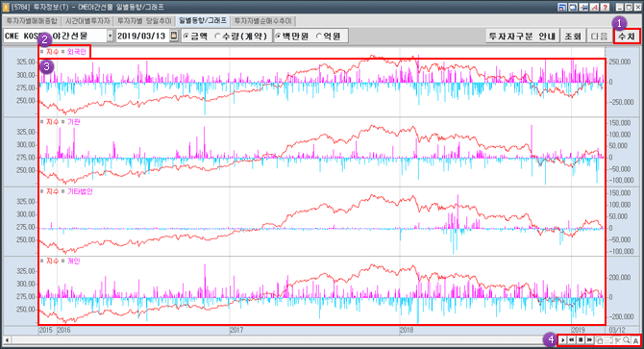Click the 투자자구분 안내 button

[x=523, y=37]
